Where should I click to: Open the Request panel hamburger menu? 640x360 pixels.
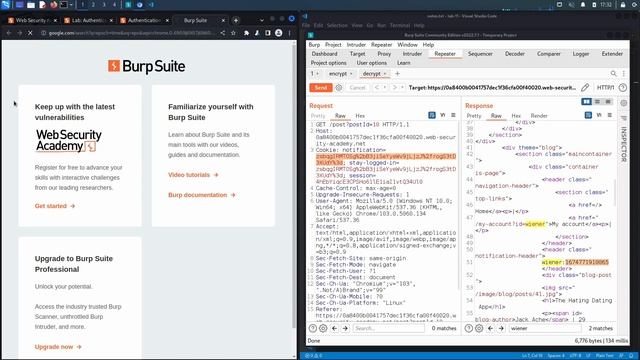point(453,116)
